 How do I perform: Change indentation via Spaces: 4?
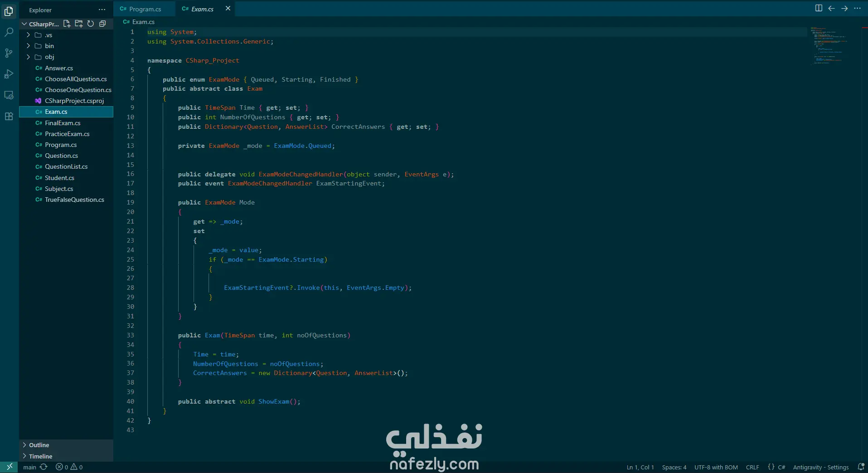click(674, 467)
